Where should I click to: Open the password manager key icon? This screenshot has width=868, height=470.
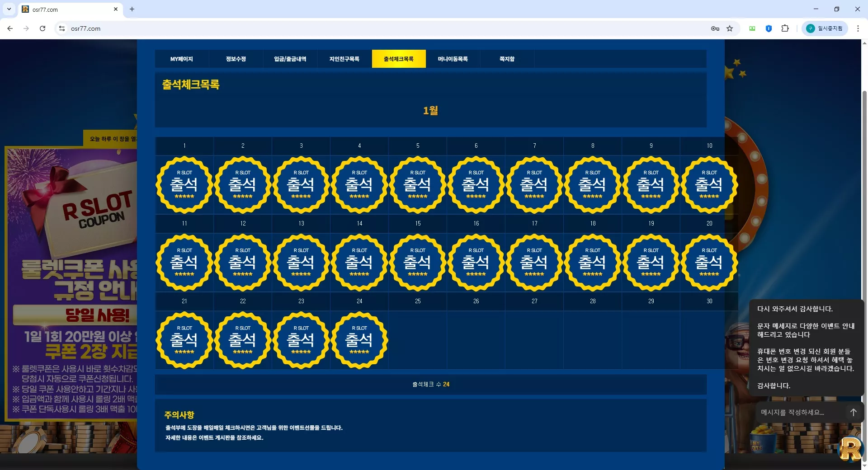point(715,28)
